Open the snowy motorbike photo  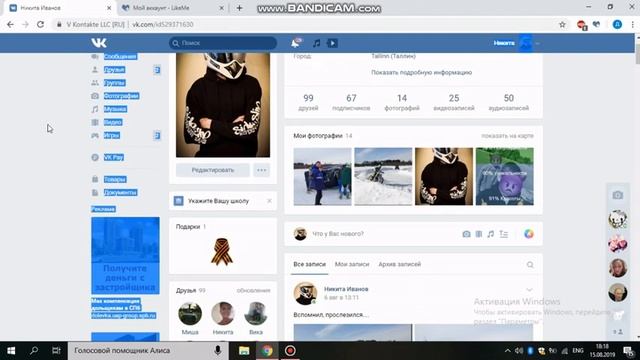point(383,176)
